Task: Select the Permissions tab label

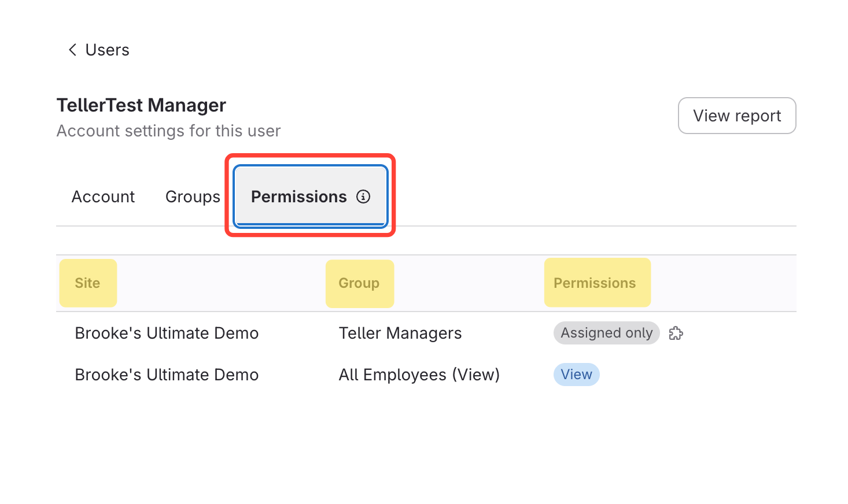Action: tap(298, 197)
